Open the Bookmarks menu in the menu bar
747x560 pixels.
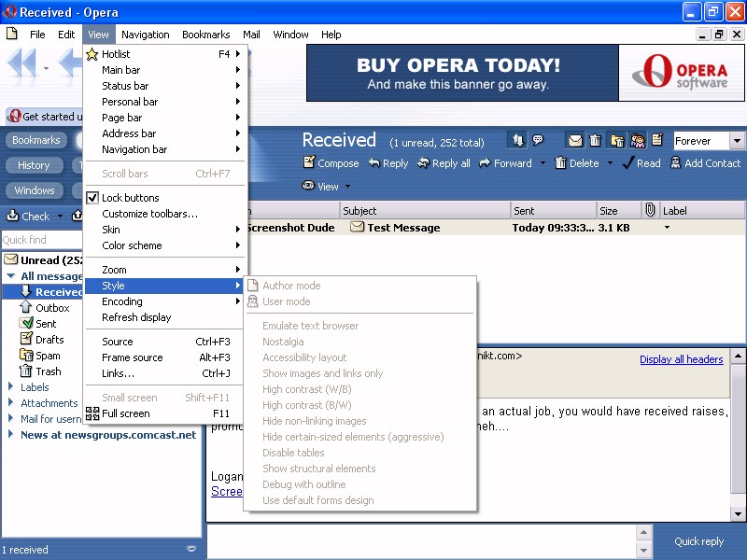(205, 35)
